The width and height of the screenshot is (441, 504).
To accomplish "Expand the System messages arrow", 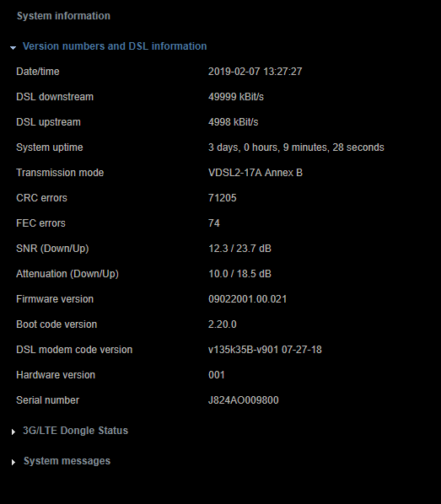I will 13,462.
